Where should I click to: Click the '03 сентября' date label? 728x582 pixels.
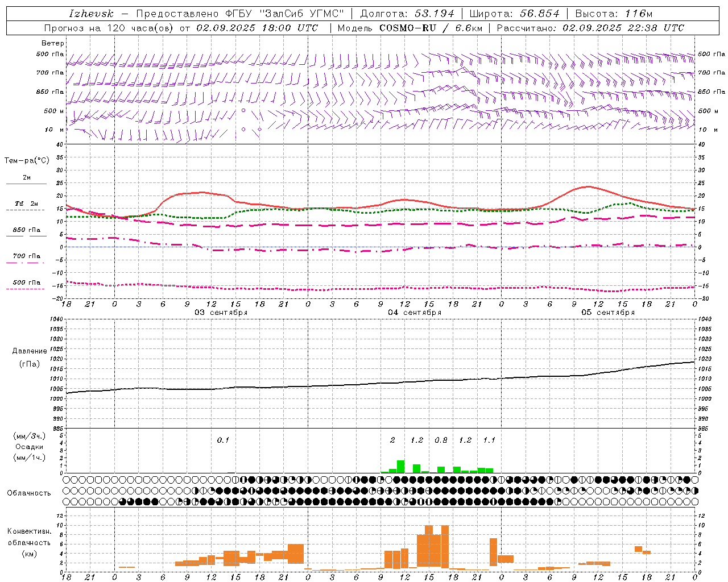coord(221,313)
